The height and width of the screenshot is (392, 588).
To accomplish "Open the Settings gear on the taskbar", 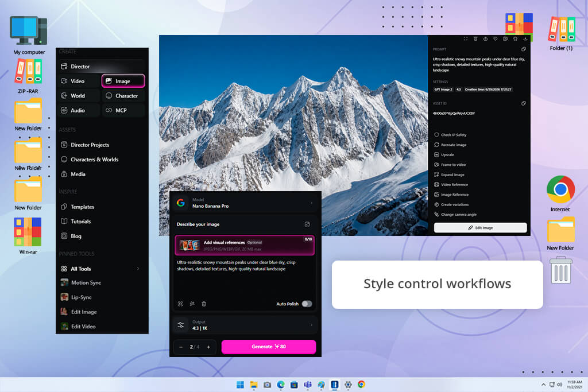I will tap(348, 385).
